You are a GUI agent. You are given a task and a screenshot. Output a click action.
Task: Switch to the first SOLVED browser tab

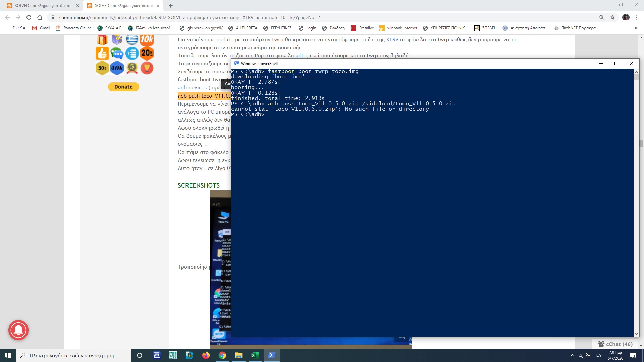point(43,6)
